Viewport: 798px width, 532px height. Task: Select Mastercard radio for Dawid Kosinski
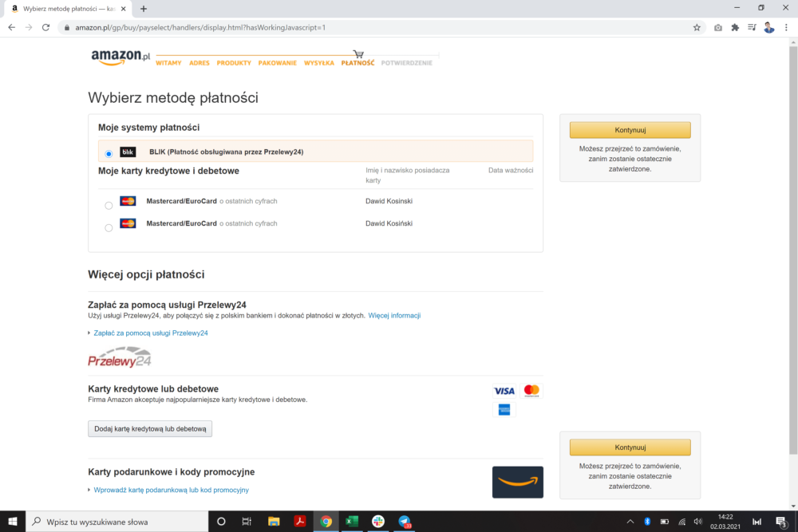[x=109, y=206]
